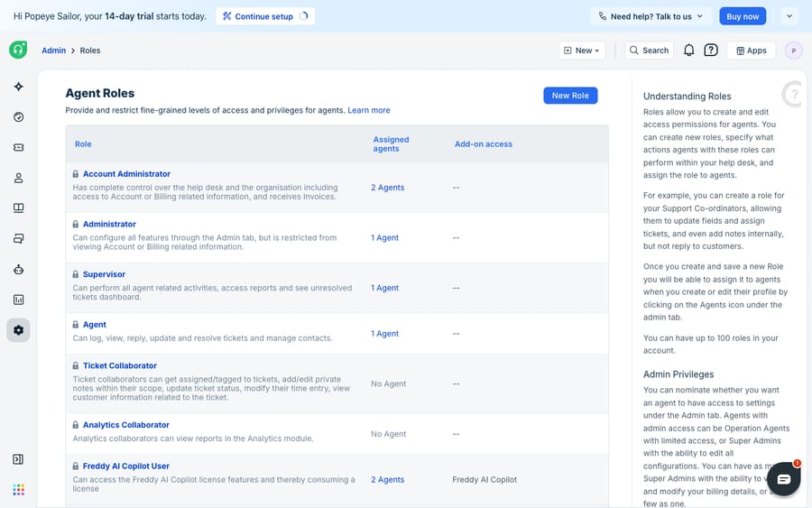The image size is (812, 508).
Task: Open the Administrator role
Action: point(109,225)
